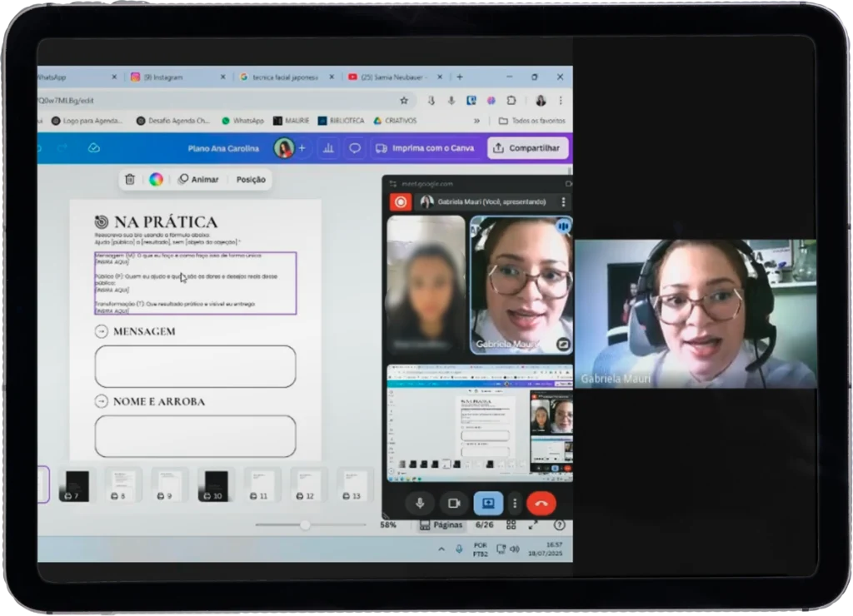Mute microphone in the Meet popup
Viewport: 853px width, 616px height.
click(420, 504)
